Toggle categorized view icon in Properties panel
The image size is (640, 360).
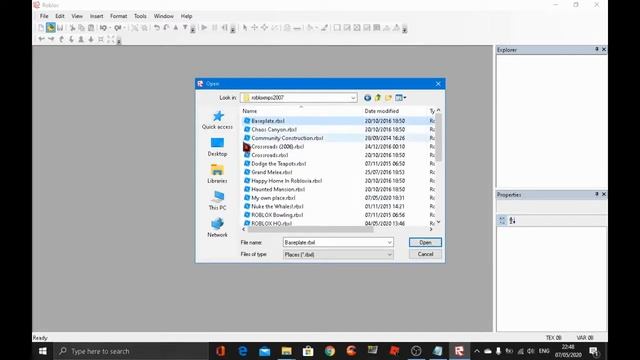(502, 220)
